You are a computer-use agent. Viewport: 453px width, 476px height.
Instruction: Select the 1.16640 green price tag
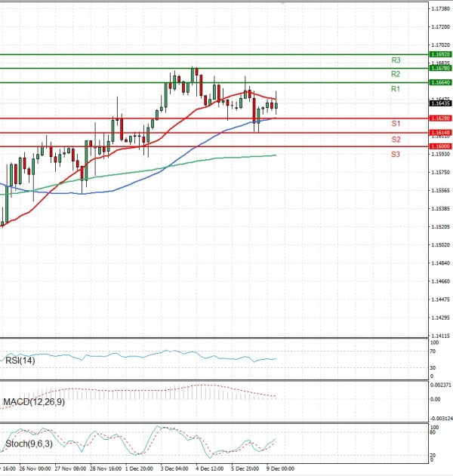coord(440,82)
